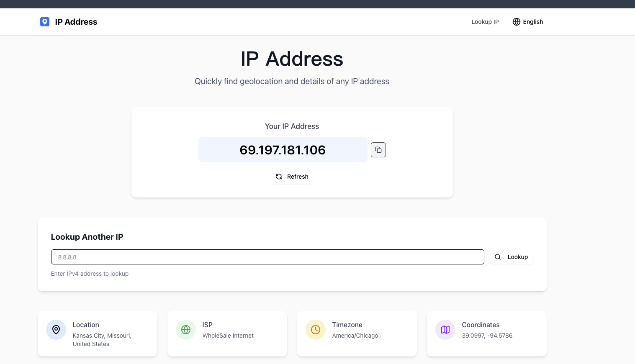This screenshot has width=635, height=364.
Task: Click the refresh arrows icon in the Refresh button
Action: (279, 177)
